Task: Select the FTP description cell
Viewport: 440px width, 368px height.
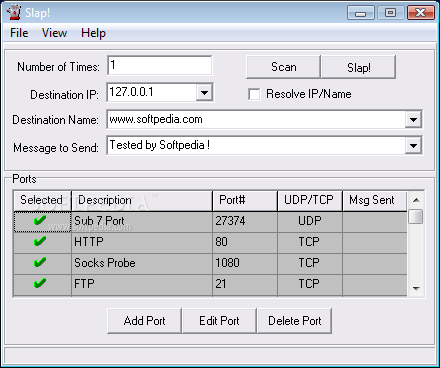Action: (x=142, y=285)
